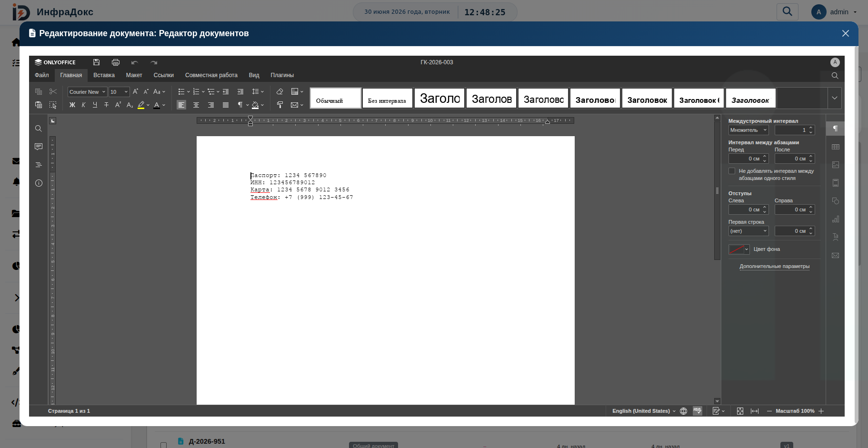The height and width of the screenshot is (448, 868).
Task: Check 'Не добавлять интервал' checkbox
Action: (x=732, y=171)
